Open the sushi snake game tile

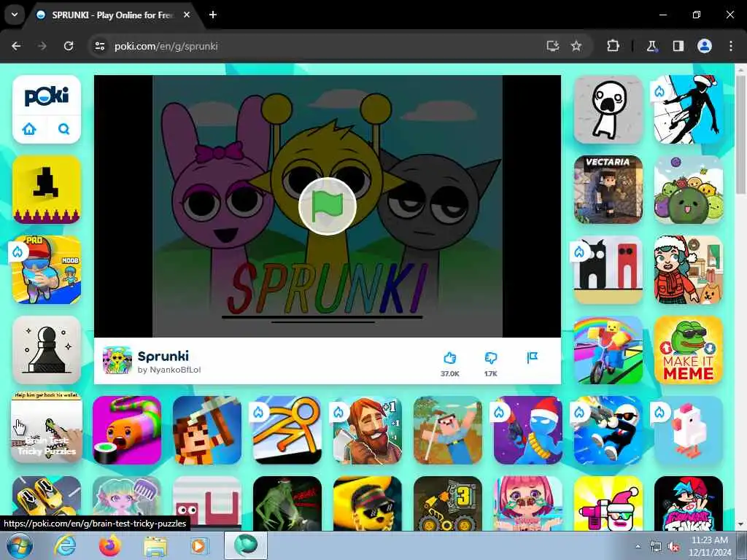coord(127,430)
